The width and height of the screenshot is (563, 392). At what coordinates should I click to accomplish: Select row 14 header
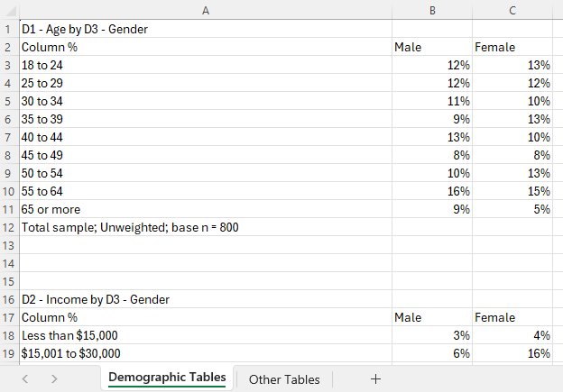click(x=8, y=264)
